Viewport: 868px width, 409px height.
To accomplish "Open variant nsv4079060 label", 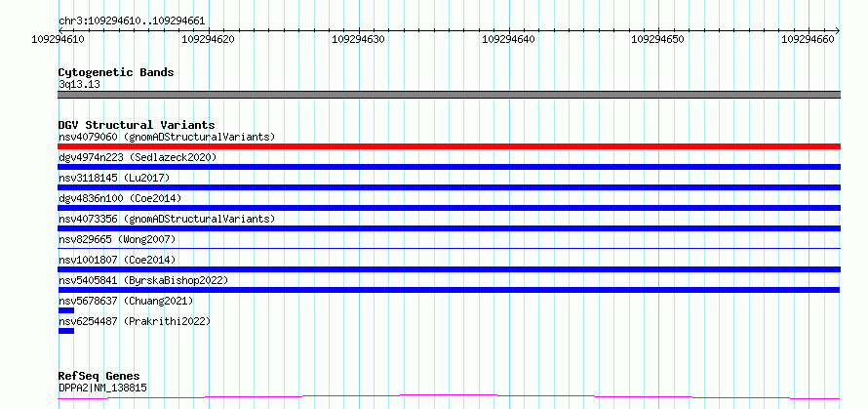I will [167, 137].
